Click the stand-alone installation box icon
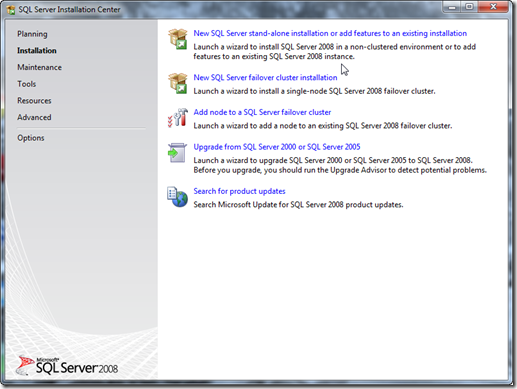Image resolution: width=517 pixels, height=389 pixels. pyautogui.click(x=178, y=39)
